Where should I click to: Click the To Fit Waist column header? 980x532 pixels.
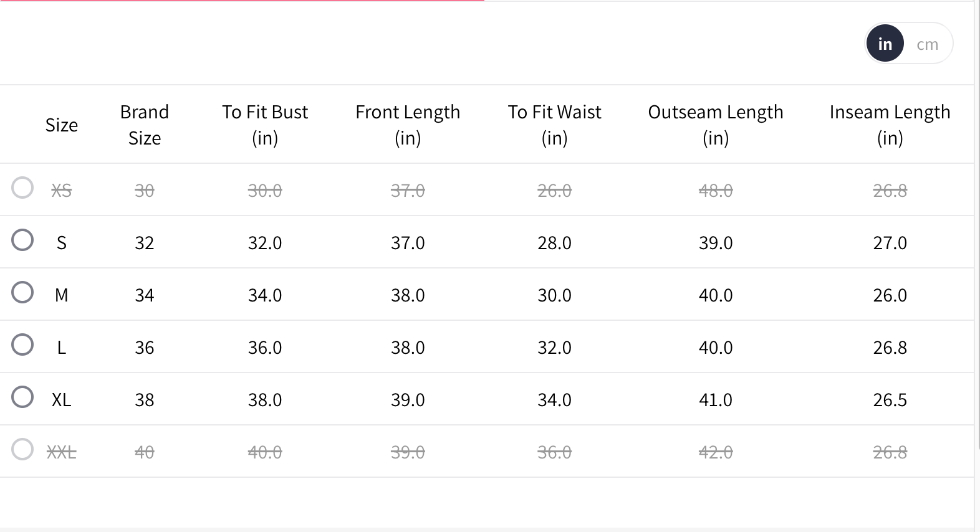tap(554, 125)
